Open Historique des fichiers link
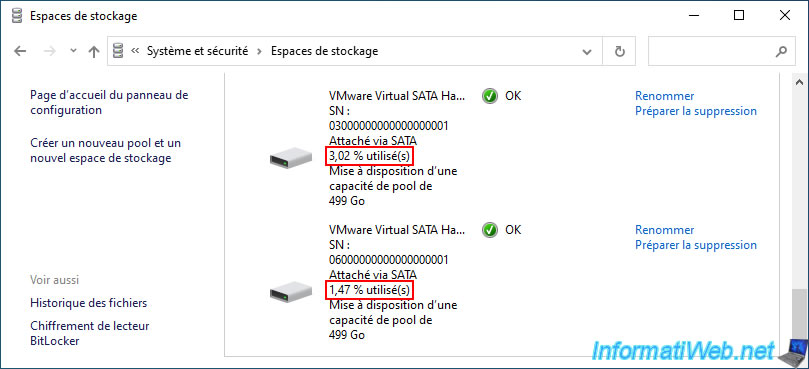 pyautogui.click(x=89, y=302)
